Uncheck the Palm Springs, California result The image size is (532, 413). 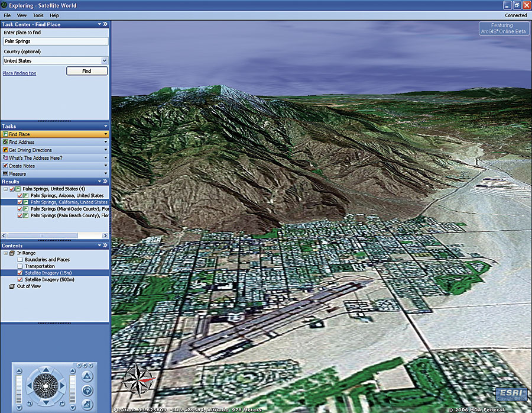click(x=20, y=202)
